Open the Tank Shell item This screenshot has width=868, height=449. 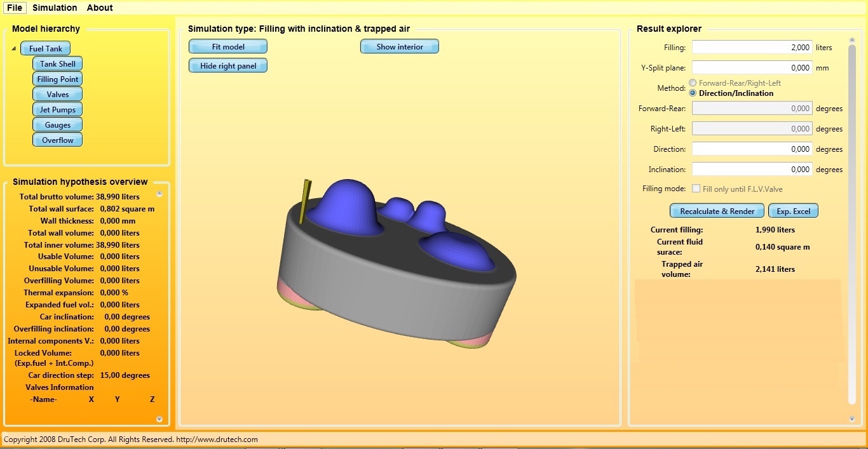point(57,64)
